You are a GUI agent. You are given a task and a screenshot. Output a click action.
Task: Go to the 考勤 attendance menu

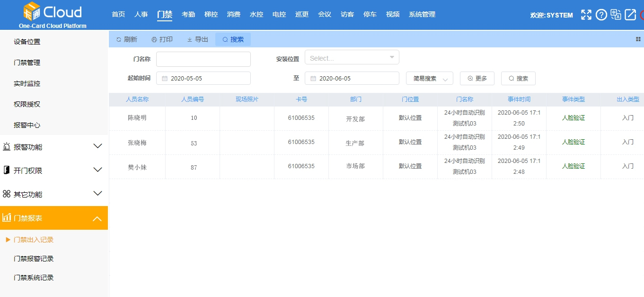188,15
